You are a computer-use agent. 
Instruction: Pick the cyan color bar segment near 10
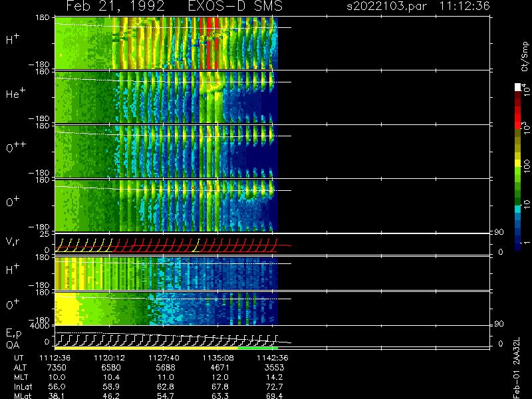click(518, 209)
